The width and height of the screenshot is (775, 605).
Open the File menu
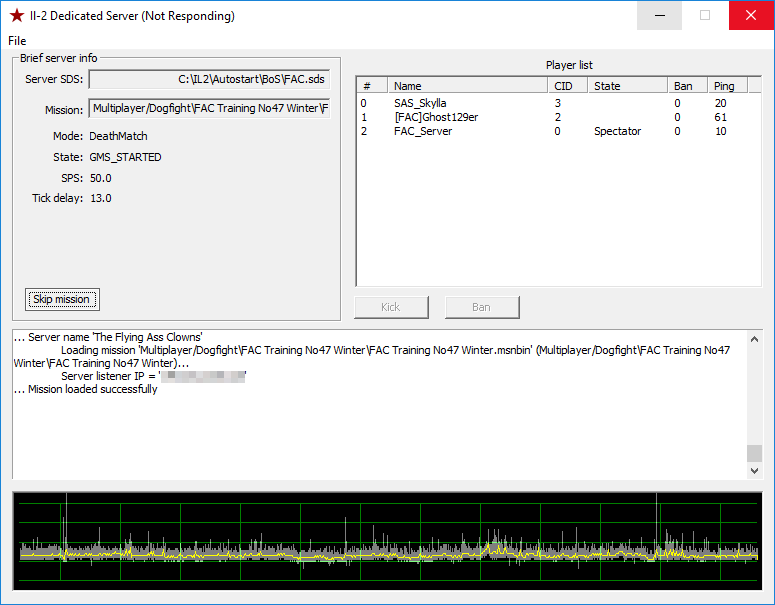tap(17, 41)
